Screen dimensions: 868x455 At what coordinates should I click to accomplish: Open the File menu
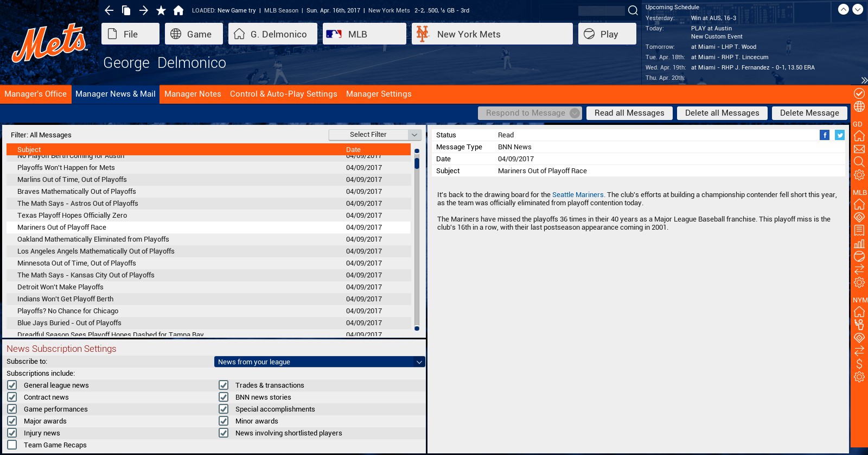[x=130, y=34]
